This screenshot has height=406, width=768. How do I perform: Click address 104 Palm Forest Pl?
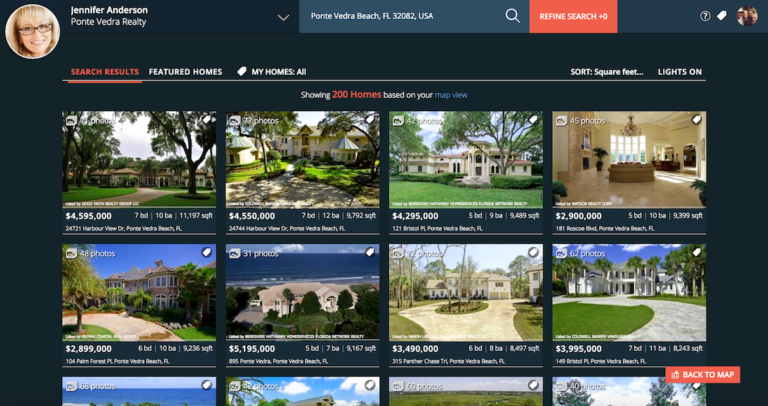pyautogui.click(x=118, y=361)
